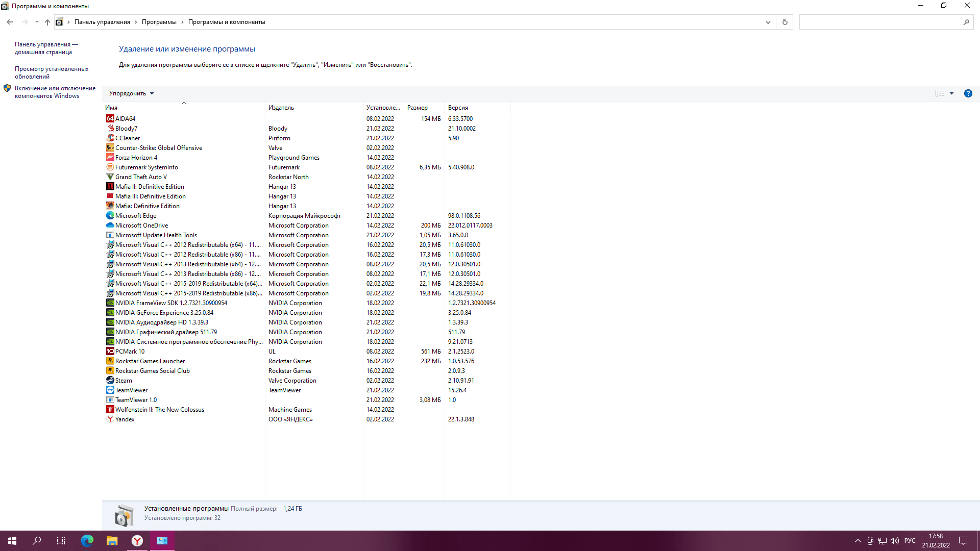
Task: Open Панель управления домашняя страница link
Action: click(46, 48)
